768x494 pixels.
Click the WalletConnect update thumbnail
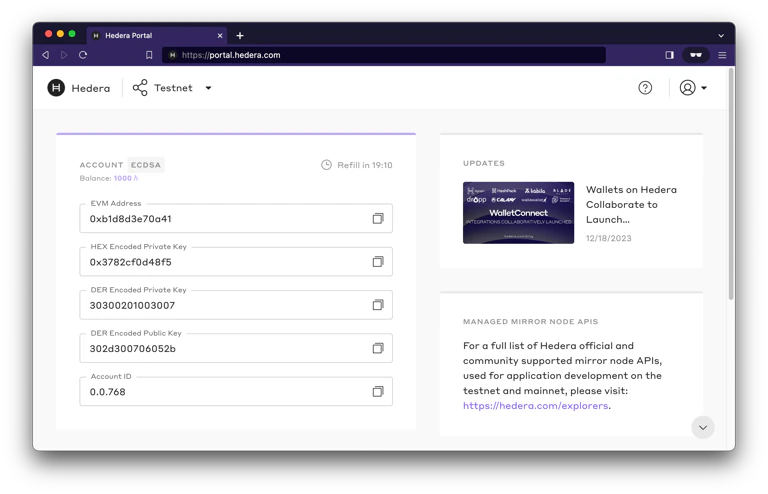tap(518, 212)
